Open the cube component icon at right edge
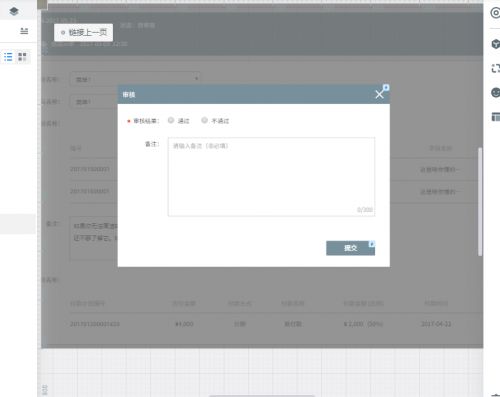Viewport: 500px width, 397px height. click(496, 44)
